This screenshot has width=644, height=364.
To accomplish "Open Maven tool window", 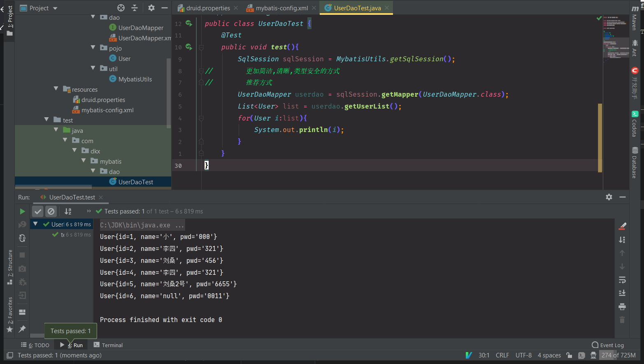I will 635,19.
